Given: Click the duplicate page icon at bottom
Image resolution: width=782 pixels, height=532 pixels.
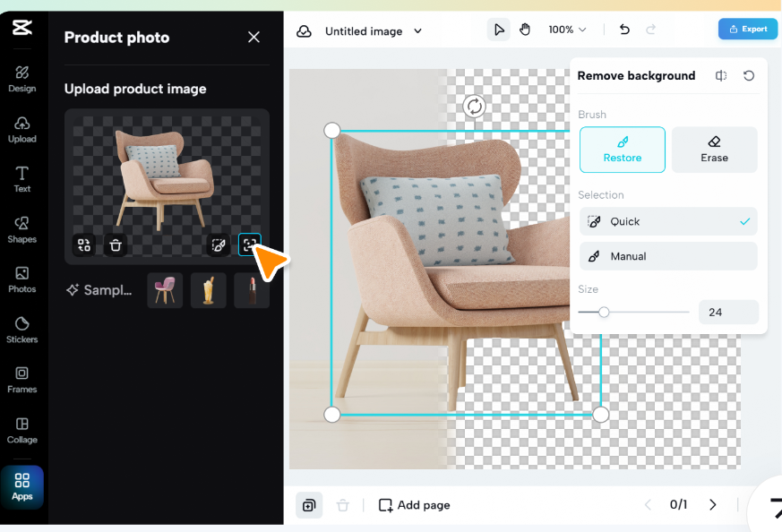Looking at the screenshot, I should click(x=309, y=505).
